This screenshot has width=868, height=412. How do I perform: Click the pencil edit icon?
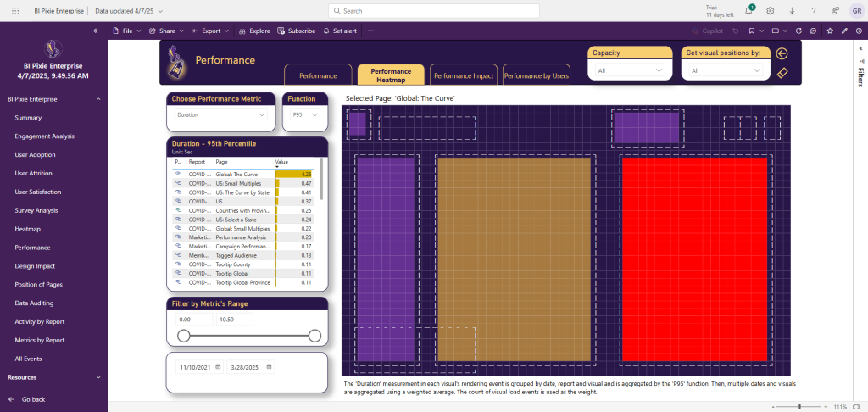coord(844,31)
